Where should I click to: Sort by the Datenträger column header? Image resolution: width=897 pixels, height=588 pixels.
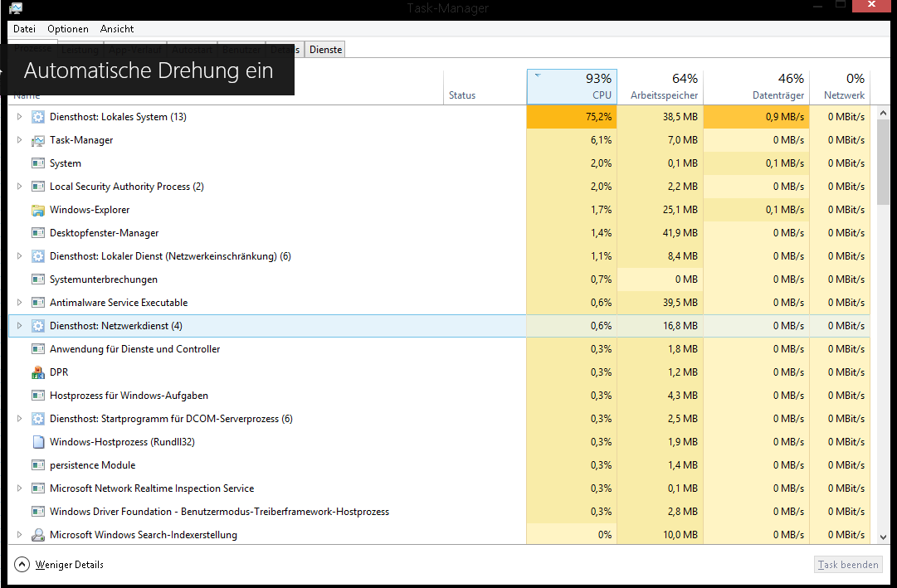point(756,87)
